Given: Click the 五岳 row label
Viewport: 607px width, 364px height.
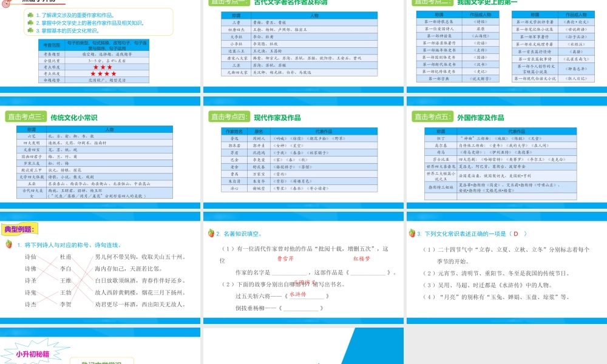Looking at the screenshot, I should point(32,184).
